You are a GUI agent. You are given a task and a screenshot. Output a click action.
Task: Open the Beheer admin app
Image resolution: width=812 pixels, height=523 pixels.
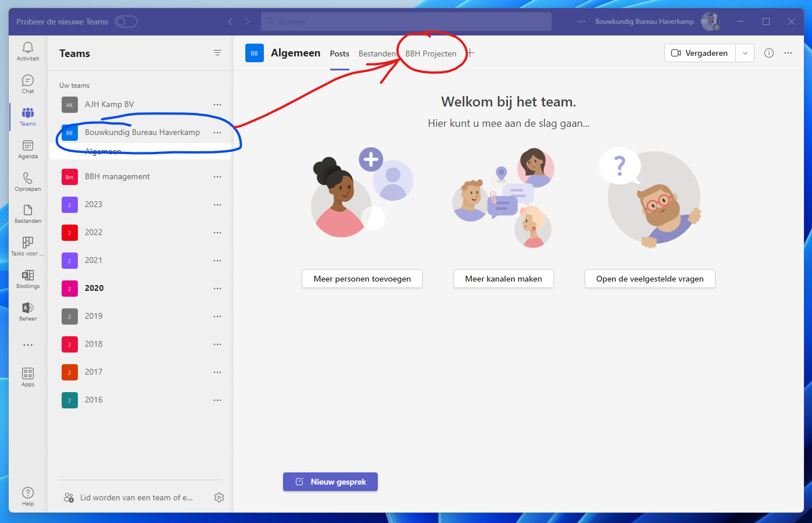(28, 312)
